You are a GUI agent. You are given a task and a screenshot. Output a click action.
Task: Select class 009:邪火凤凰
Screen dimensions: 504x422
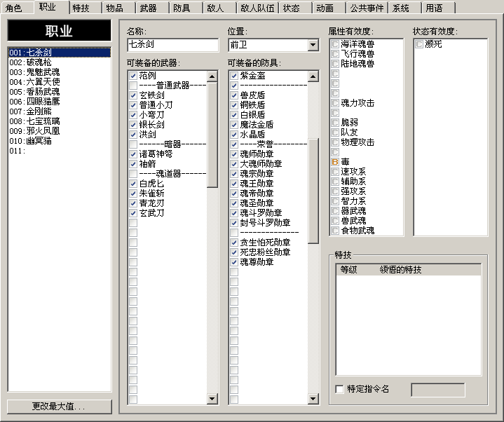[60, 131]
